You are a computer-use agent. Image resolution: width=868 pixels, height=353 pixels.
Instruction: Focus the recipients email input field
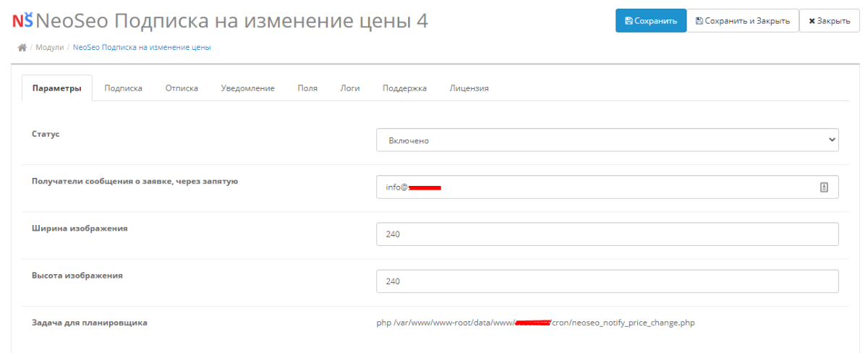tap(608, 187)
